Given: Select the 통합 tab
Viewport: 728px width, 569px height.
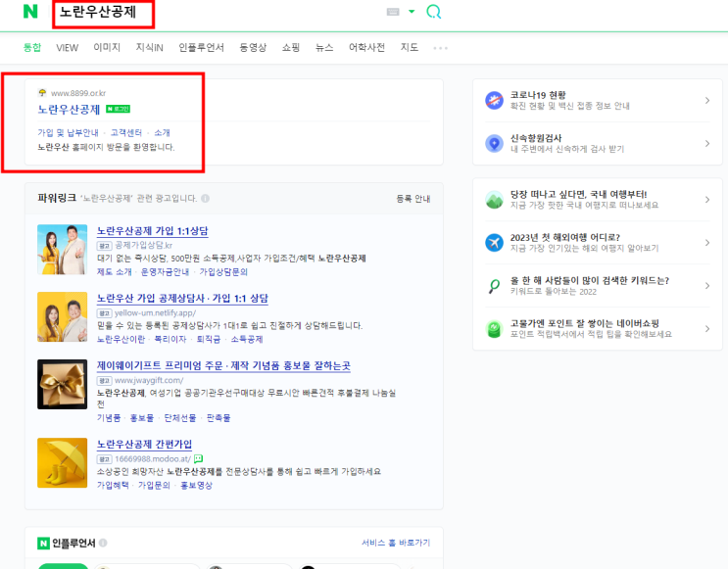Looking at the screenshot, I should pos(32,47).
